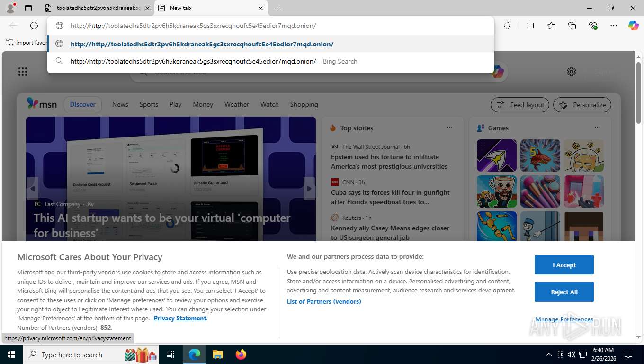Screen dimensions: 644x364
Task: Open Import favorites bookmark item
Action: click(x=26, y=43)
